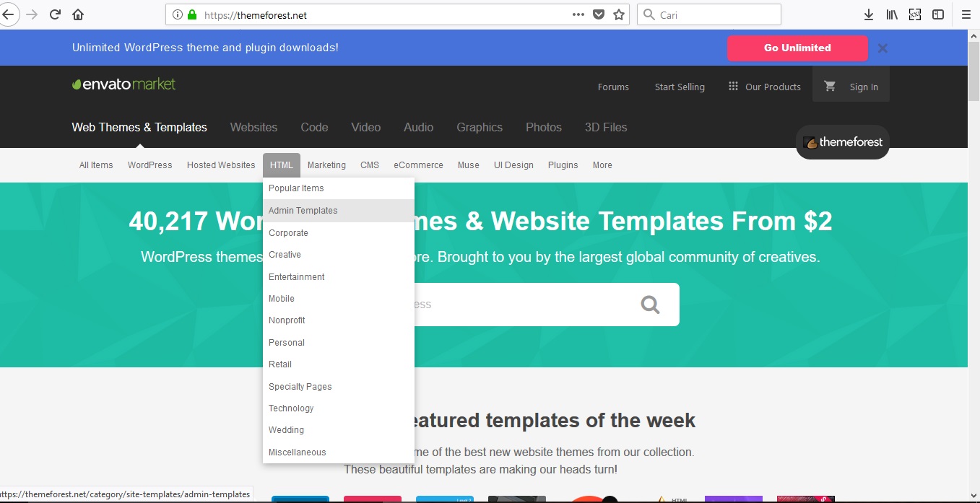Choose Mobile in HTML dropdown
This screenshot has height=503, width=980.
point(339,299)
